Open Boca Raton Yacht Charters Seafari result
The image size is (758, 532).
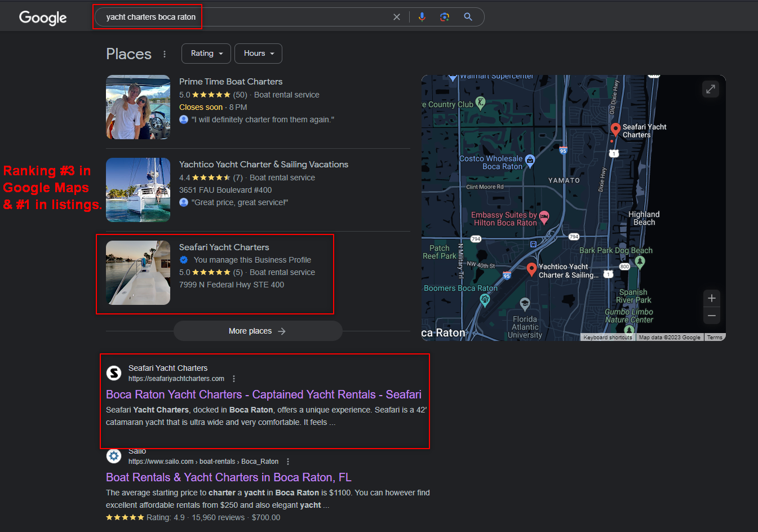264,394
